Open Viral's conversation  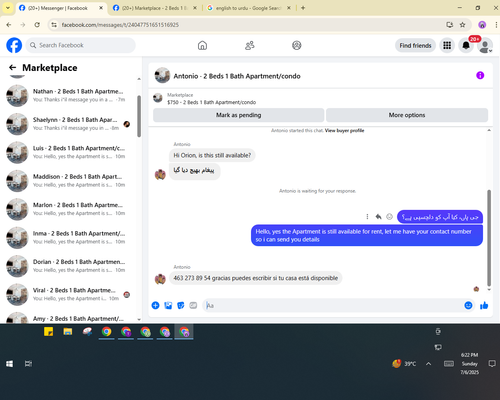[70, 294]
